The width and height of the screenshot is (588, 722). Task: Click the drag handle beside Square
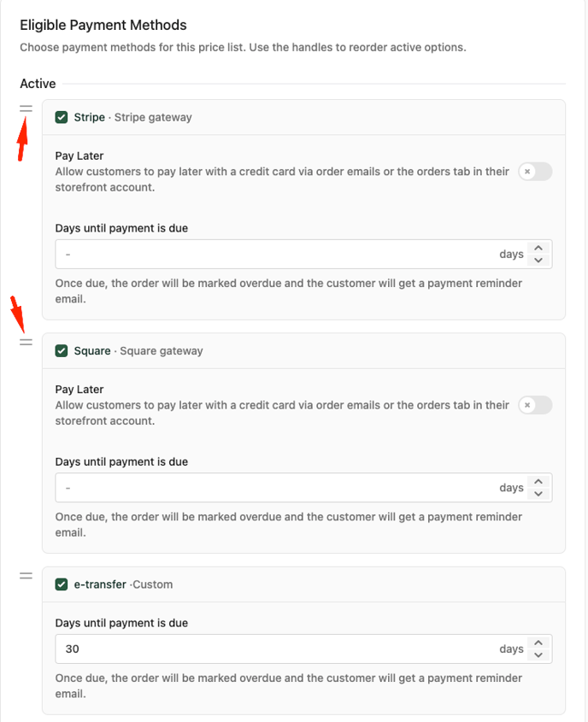(x=26, y=342)
